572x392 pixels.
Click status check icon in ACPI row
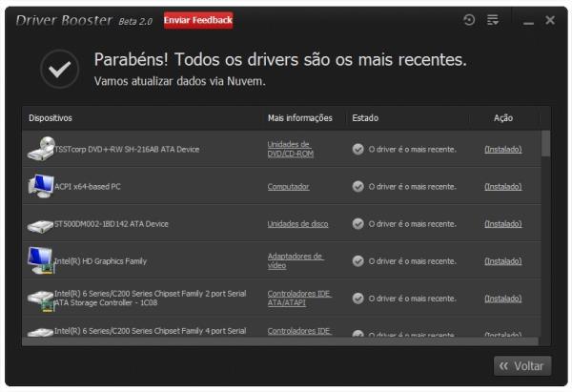tap(357, 187)
